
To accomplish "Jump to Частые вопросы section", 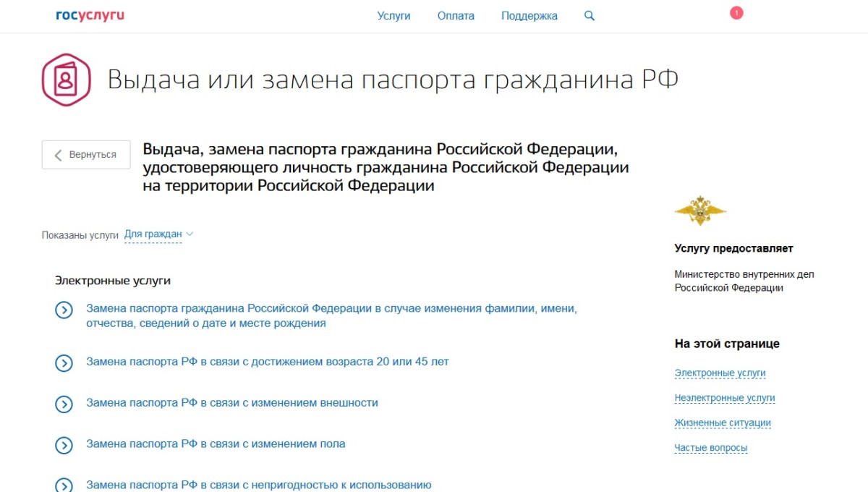I will click(710, 448).
